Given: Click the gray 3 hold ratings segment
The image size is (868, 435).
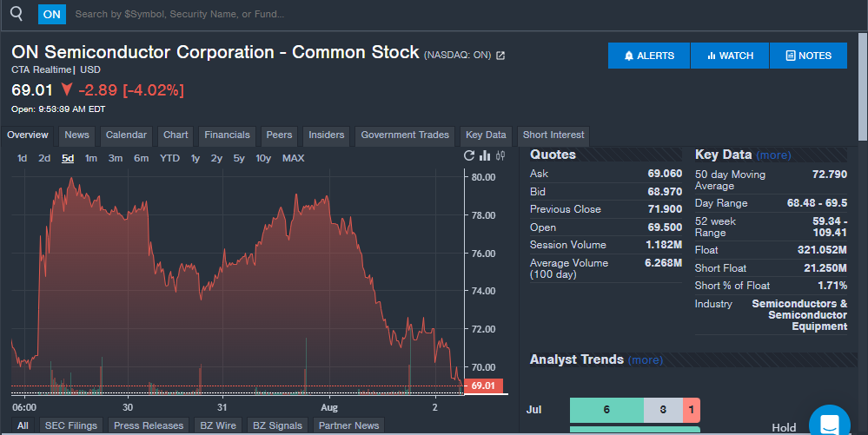Looking at the screenshot, I should (x=663, y=410).
